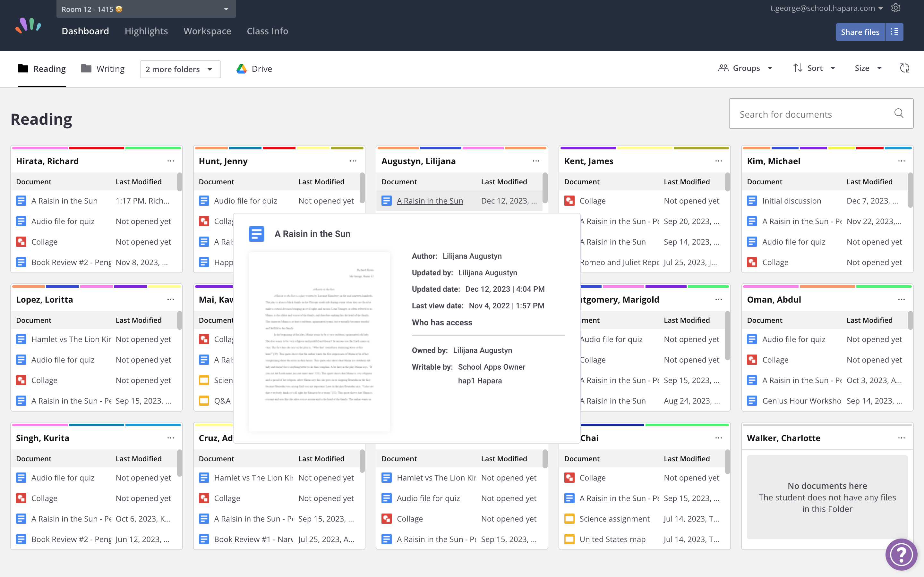Open the A Raisin in the Sun link in Augustyn's card
This screenshot has width=924, height=577.
point(430,200)
